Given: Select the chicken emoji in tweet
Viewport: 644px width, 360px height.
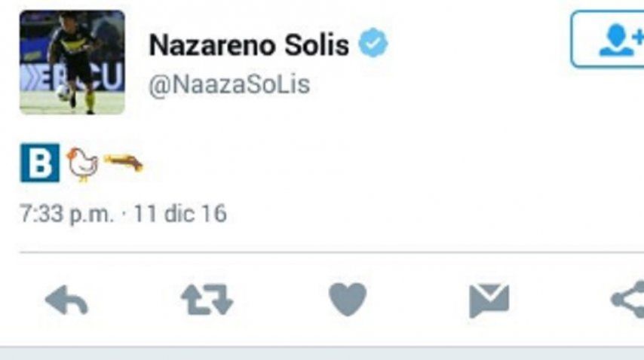Looking at the screenshot, I should [x=82, y=164].
